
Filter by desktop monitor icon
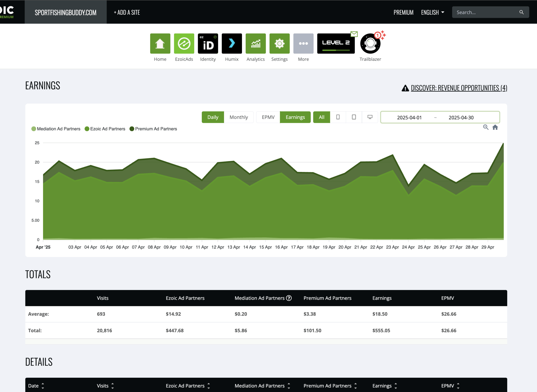tap(370, 117)
